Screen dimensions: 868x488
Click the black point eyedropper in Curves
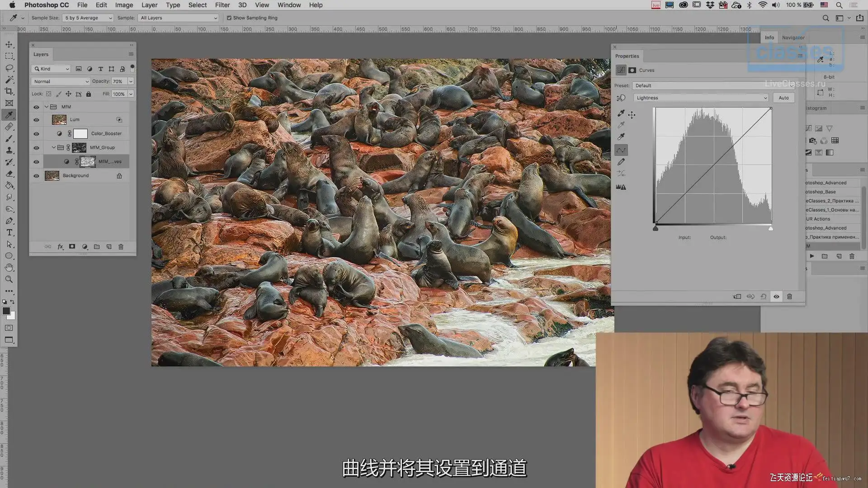tap(621, 113)
